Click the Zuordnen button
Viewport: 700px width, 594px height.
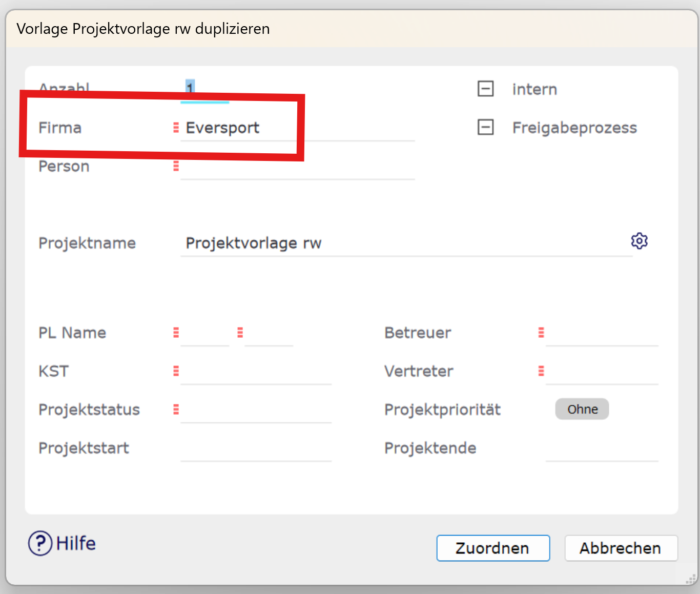[493, 548]
